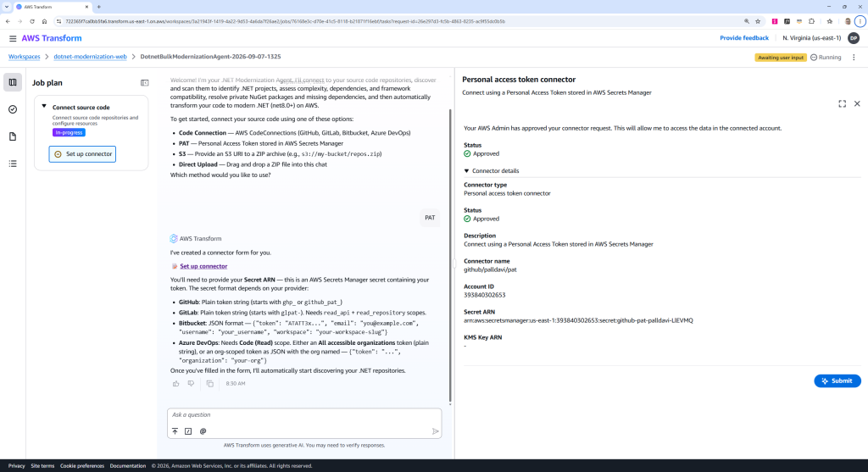This screenshot has height=472, width=868.
Task: Open the checkmark tasks sidebar icon
Action: [x=13, y=109]
